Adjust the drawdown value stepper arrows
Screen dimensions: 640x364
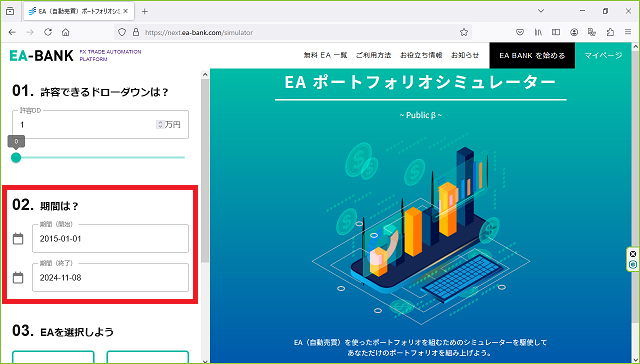click(x=160, y=124)
